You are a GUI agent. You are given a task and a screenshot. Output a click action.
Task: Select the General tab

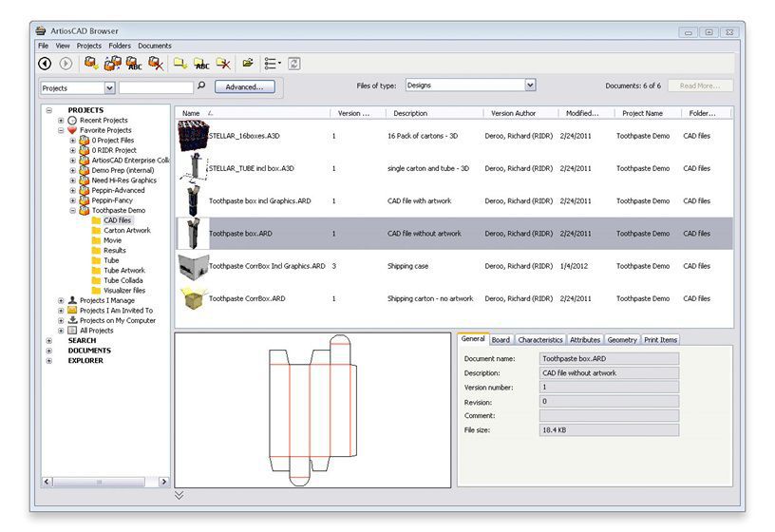point(473,339)
